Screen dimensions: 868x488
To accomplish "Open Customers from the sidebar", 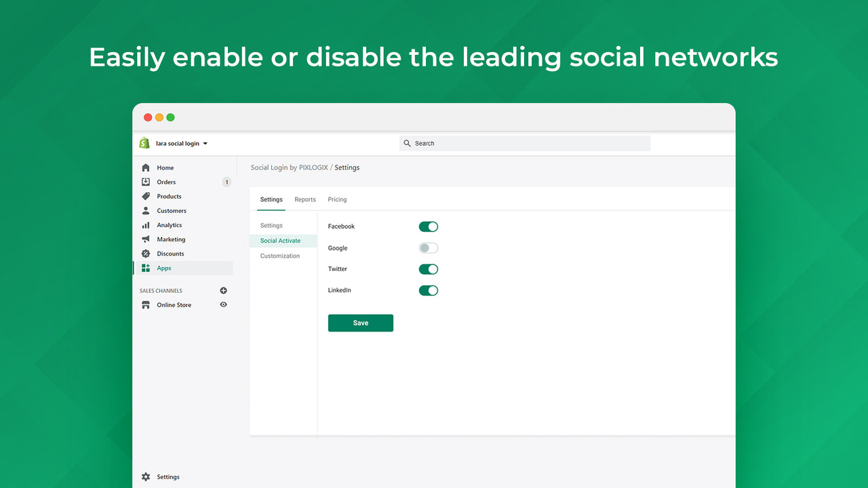I will [x=146, y=210].
